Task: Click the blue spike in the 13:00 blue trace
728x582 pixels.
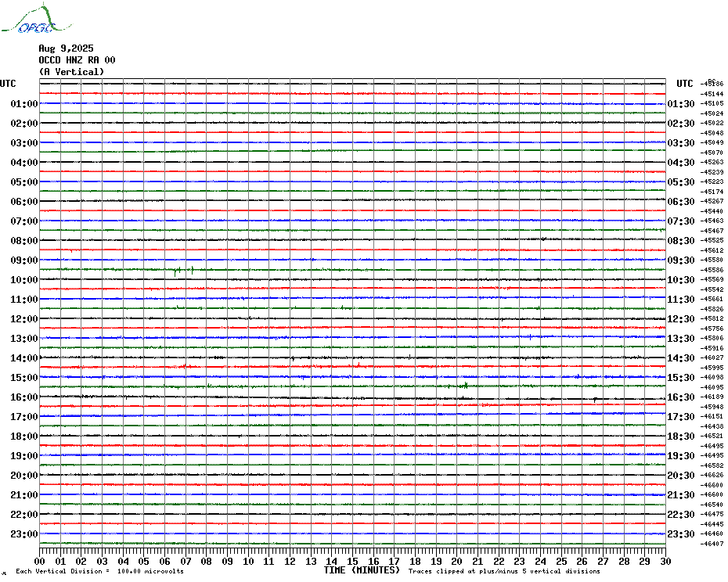Action: (530, 337)
